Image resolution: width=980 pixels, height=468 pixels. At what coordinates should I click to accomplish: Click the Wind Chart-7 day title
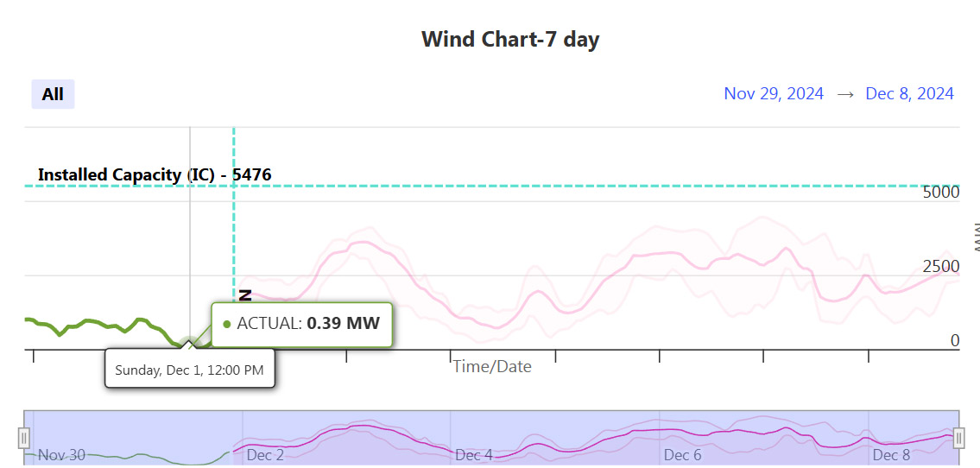click(x=510, y=40)
